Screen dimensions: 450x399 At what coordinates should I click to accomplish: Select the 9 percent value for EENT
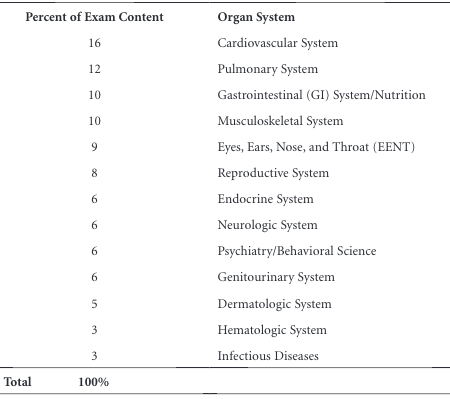point(94,147)
